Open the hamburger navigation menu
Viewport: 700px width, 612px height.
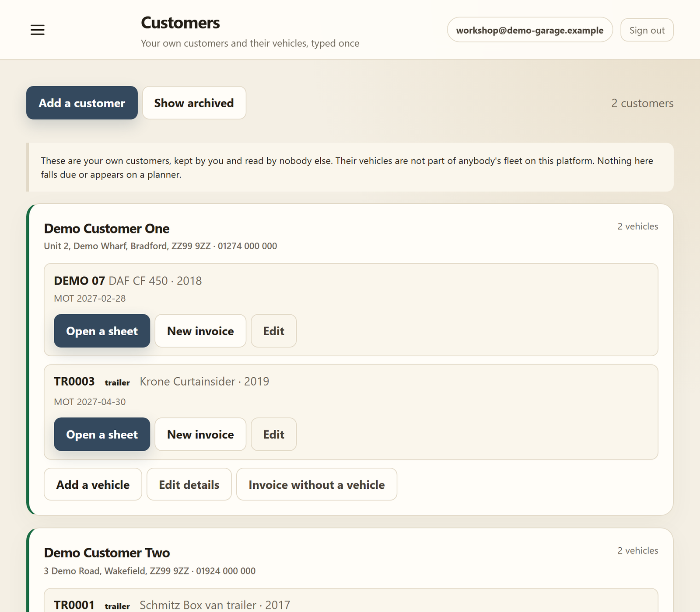click(x=38, y=30)
